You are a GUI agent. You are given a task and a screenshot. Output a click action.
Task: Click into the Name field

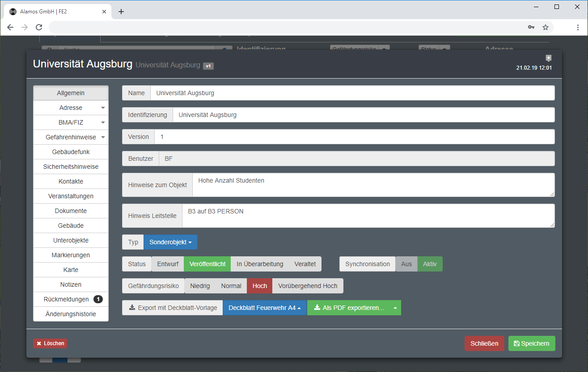click(352, 93)
